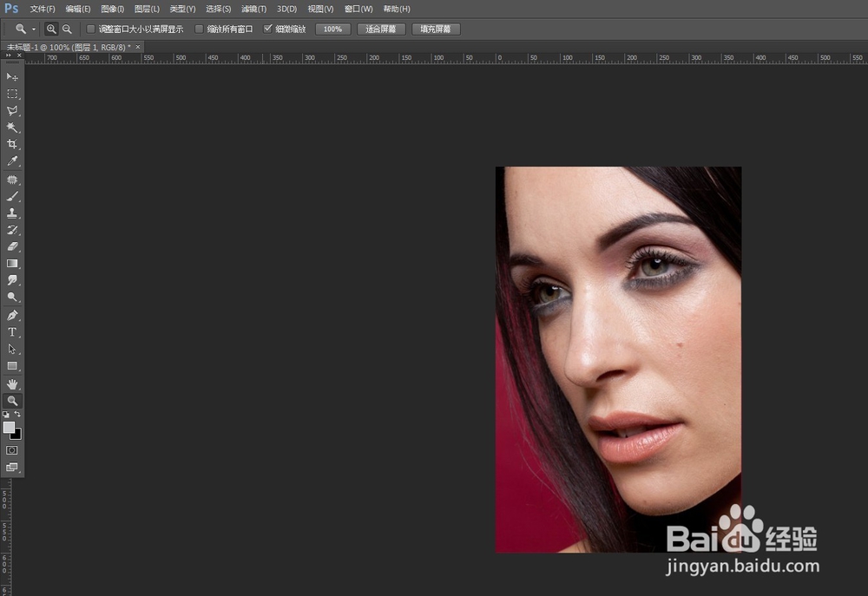Open the 图层(L) menu
The width and height of the screenshot is (868, 596).
point(148,9)
